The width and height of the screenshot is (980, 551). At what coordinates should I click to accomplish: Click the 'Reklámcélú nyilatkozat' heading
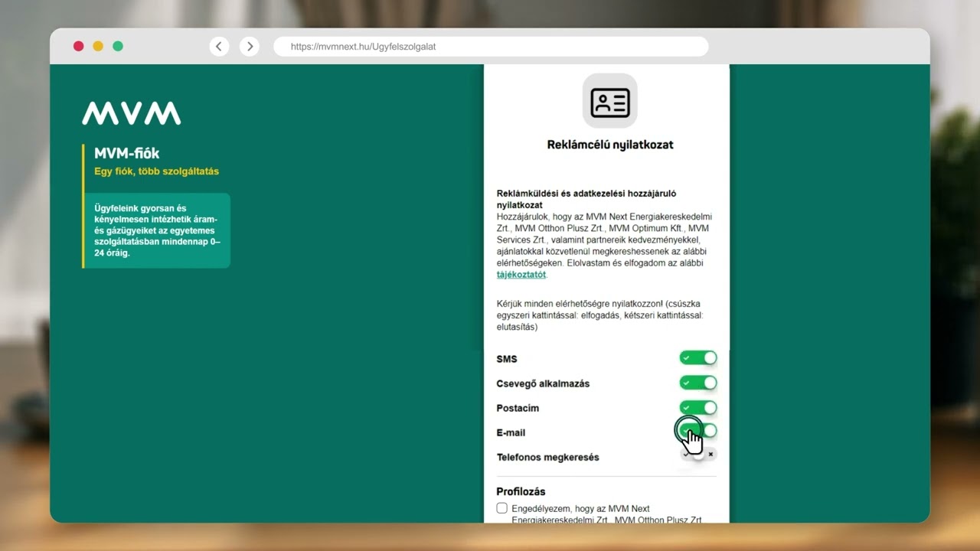point(610,145)
